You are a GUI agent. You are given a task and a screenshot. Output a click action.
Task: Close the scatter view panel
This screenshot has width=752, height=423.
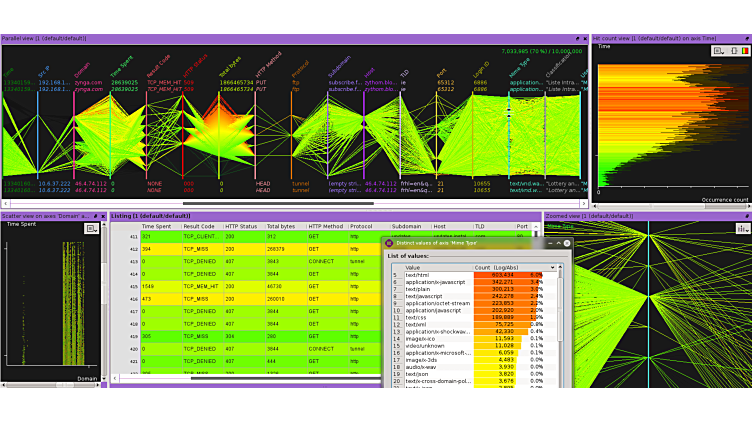[x=102, y=215]
